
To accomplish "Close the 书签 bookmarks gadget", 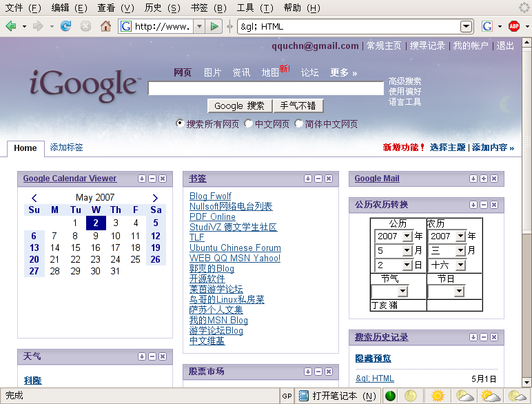I will pos(329,179).
